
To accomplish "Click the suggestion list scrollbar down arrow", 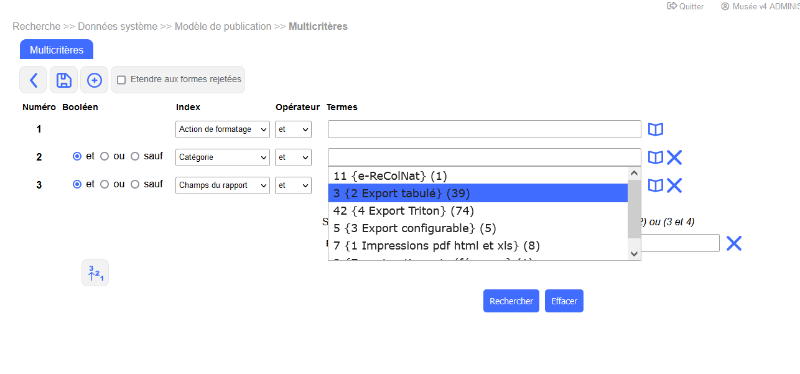I will pyautogui.click(x=634, y=253).
